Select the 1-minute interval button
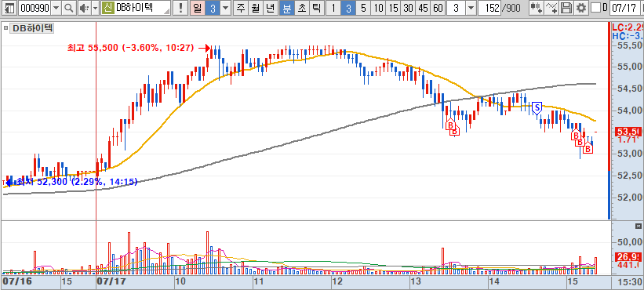Viewport: 644px width, 290px height. (x=334, y=8)
